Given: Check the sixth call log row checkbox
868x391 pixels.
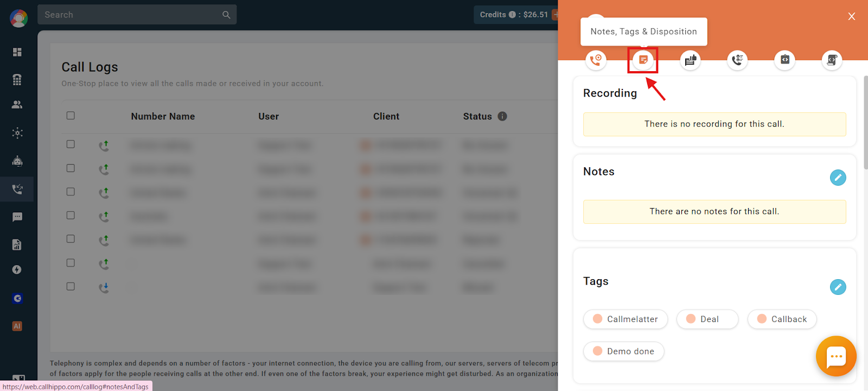Looking at the screenshot, I should pyautogui.click(x=71, y=263).
